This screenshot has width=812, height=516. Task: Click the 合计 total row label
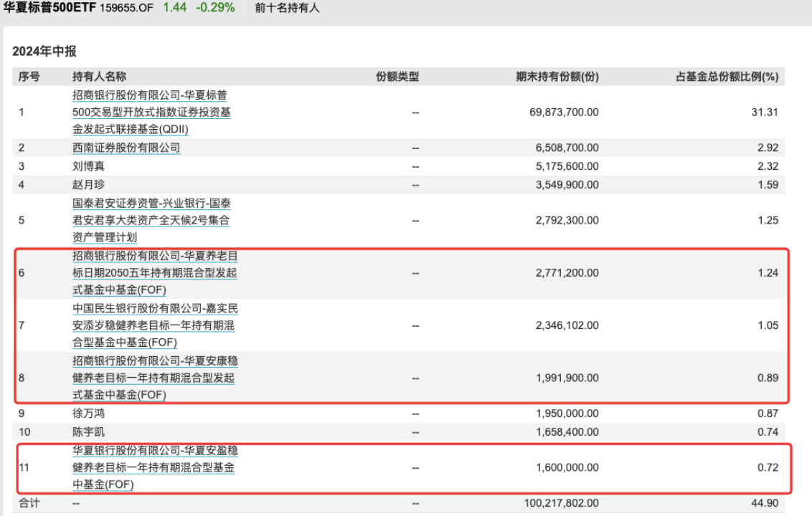29,504
